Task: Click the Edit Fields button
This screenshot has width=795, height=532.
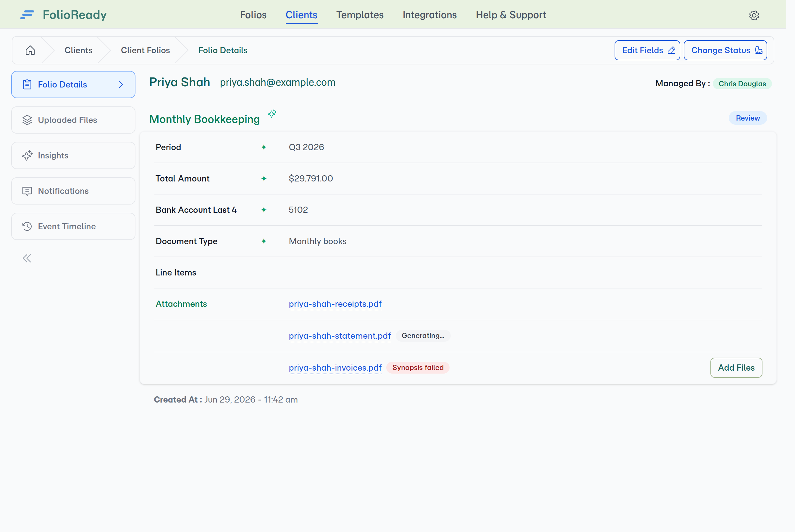Action: pos(647,50)
